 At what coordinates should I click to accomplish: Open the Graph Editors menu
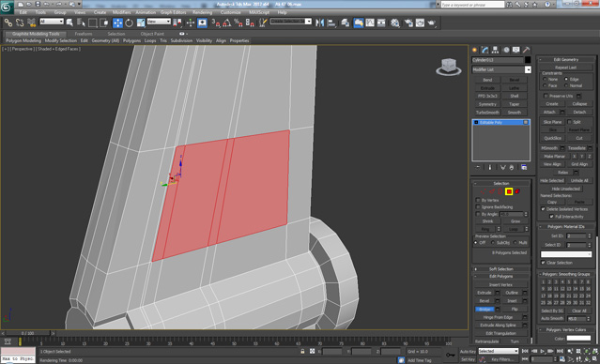(x=174, y=12)
